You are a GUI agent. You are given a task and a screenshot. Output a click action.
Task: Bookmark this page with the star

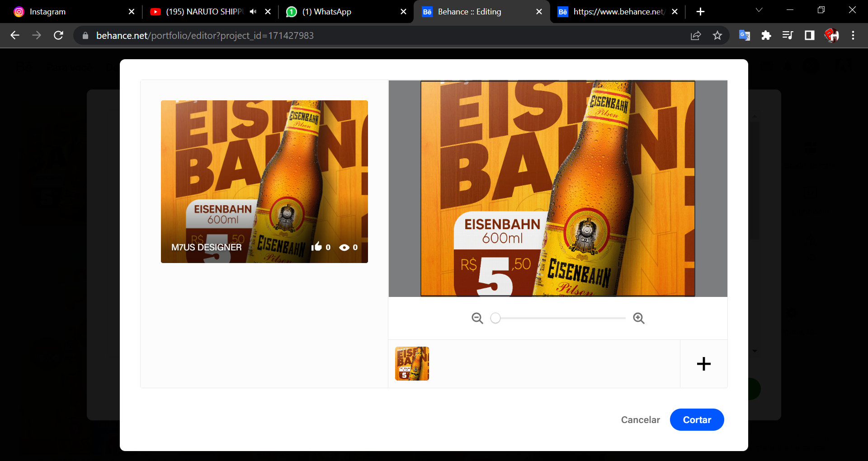click(x=717, y=35)
